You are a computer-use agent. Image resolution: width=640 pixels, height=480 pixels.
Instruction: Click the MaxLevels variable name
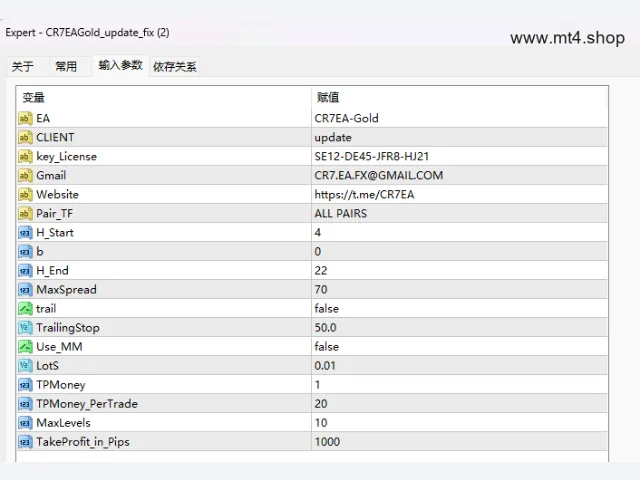[x=63, y=423]
